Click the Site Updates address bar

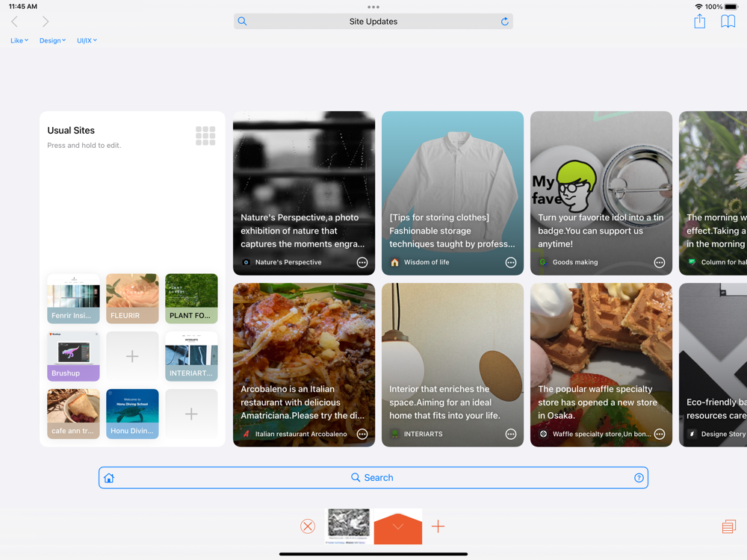373,22
